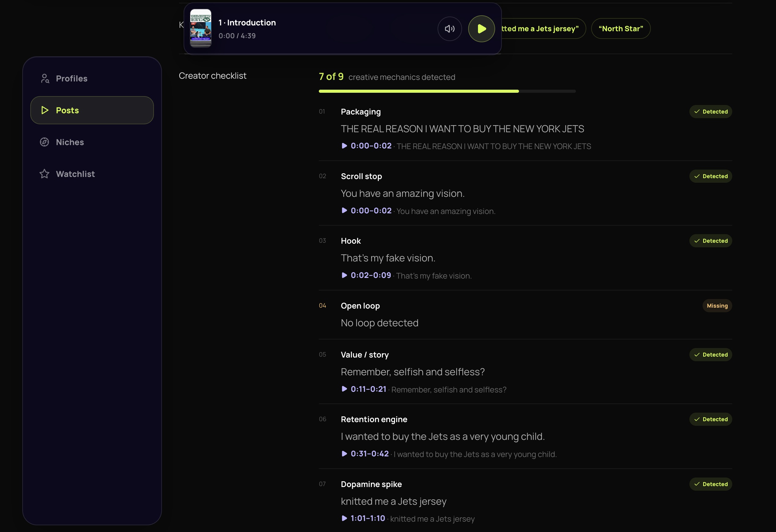Screen dimensions: 776x532
Task: Open the Profiles sidebar item
Action: (x=92, y=78)
